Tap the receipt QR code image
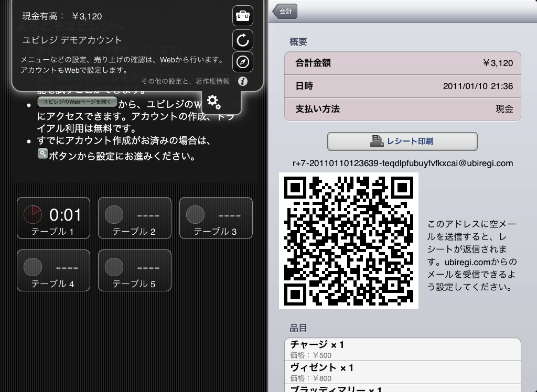 [349, 241]
